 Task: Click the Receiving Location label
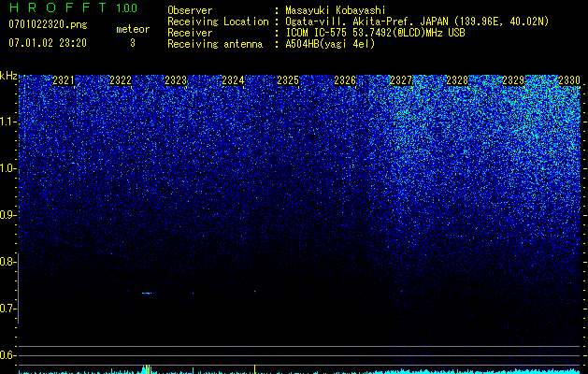218,22
